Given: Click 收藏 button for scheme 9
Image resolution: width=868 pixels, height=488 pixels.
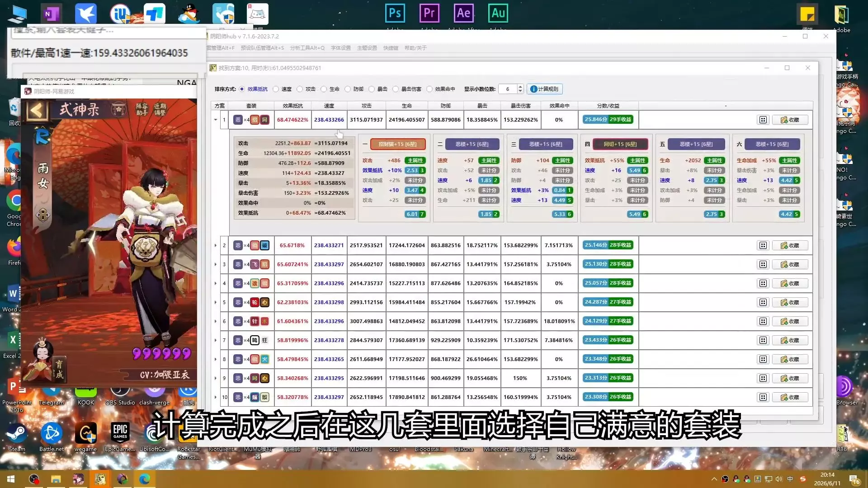Looking at the screenshot, I should coord(790,378).
